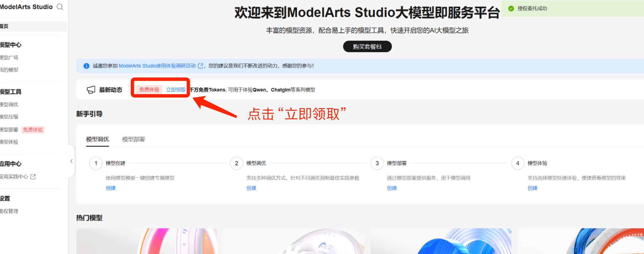The image size is (644, 254).
Task: Open 模型压缩 in the sidebar
Action: tap(9, 117)
